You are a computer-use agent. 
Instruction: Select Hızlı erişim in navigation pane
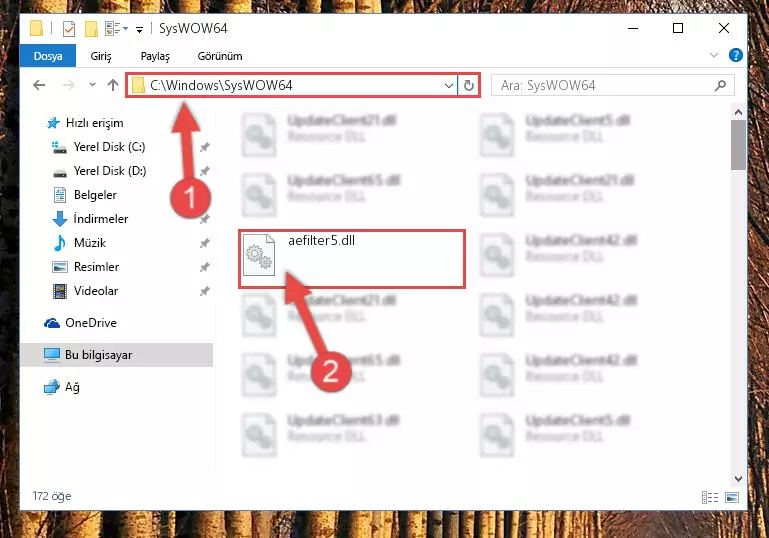pos(94,123)
